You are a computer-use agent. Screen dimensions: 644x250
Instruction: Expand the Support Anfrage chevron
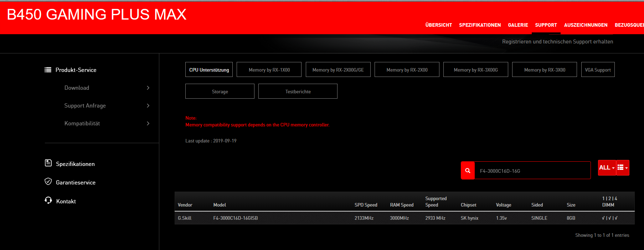pos(148,106)
